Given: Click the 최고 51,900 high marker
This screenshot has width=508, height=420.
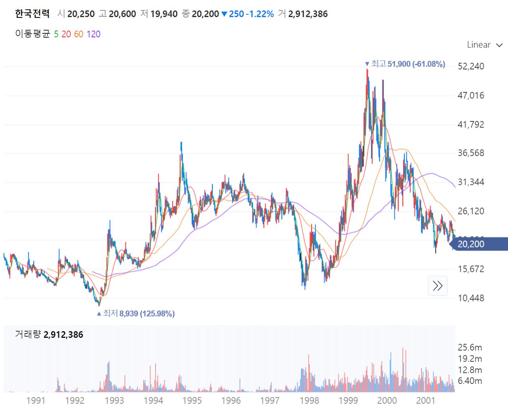Looking at the screenshot, I should (x=405, y=64).
